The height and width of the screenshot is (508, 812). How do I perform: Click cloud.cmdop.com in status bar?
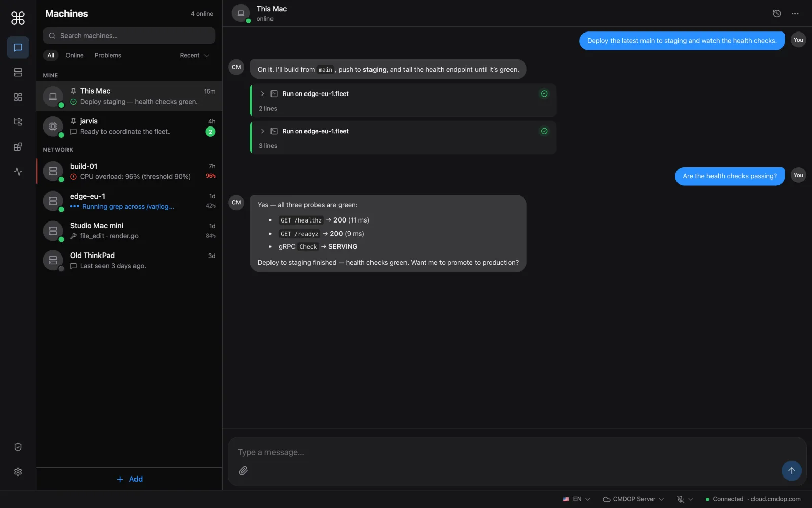[775, 499]
